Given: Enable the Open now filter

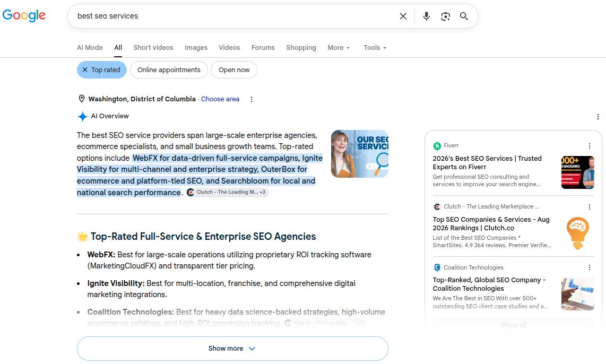Looking at the screenshot, I should [x=234, y=70].
